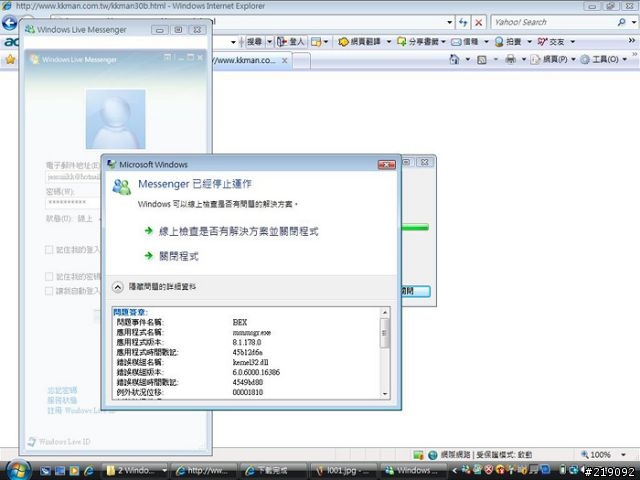This screenshot has height=480, width=640.
Task: Open the Yahoo search provider dropdown
Action: pyautogui.click(x=634, y=22)
